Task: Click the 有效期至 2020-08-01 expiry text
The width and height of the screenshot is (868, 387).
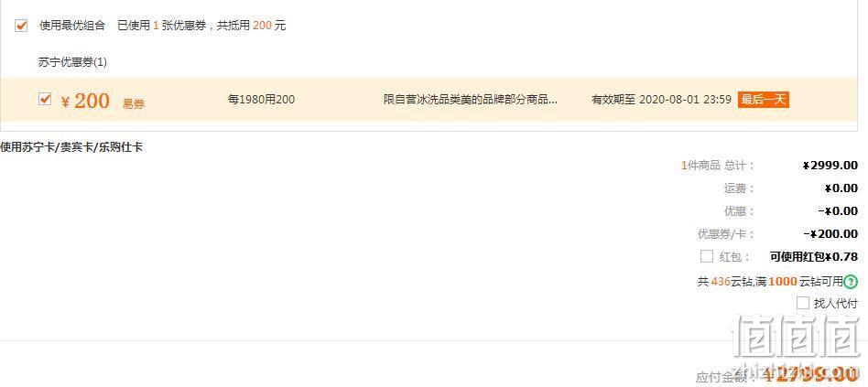Action: pos(661,100)
